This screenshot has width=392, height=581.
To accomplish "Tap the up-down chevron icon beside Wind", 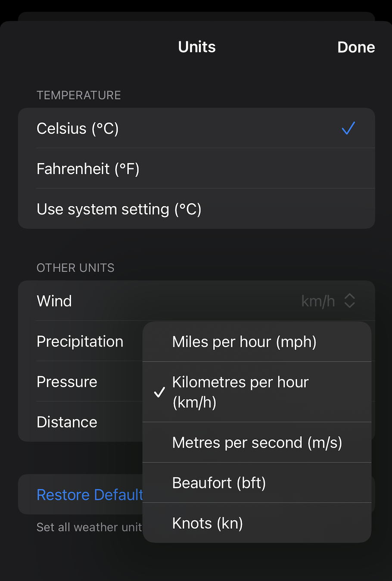I will pos(350,301).
